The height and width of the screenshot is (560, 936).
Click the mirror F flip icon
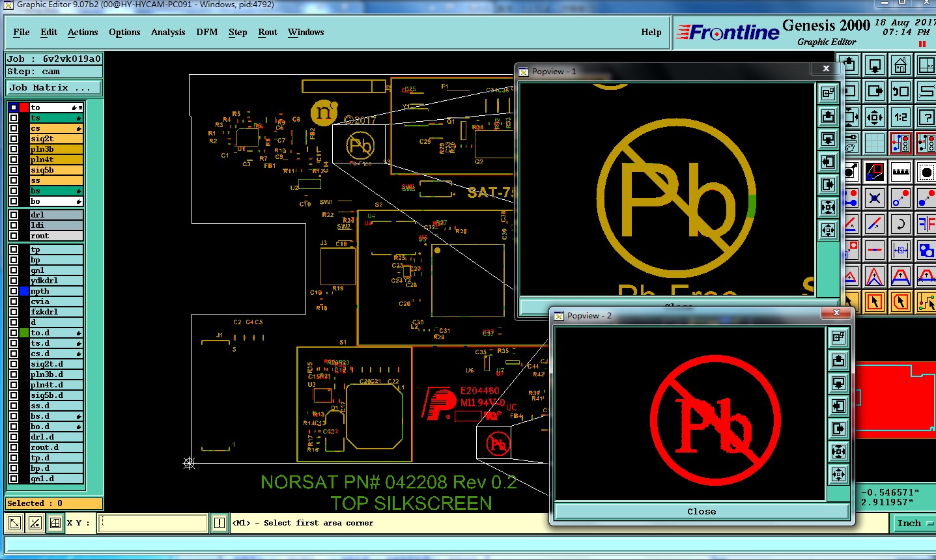(927, 225)
